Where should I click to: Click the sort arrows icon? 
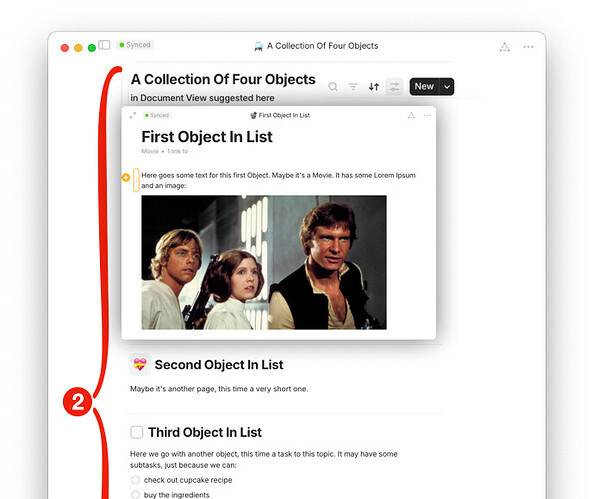[x=374, y=87]
